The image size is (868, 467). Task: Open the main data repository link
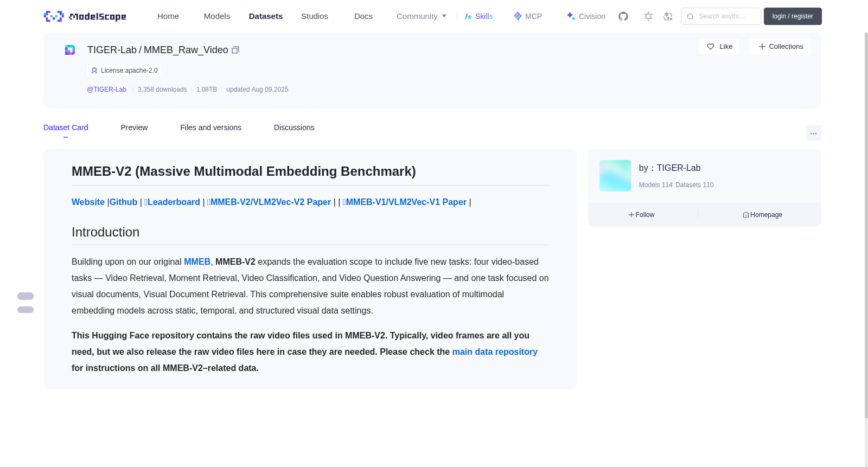click(x=495, y=351)
